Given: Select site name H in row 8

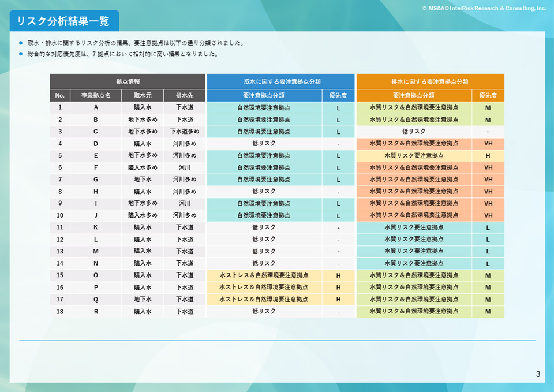Looking at the screenshot, I should (x=96, y=192).
